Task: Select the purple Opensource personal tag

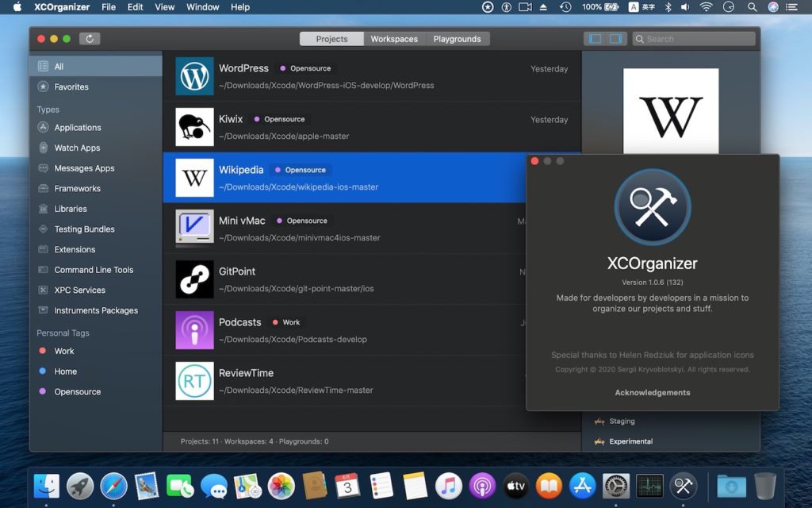Action: click(77, 392)
